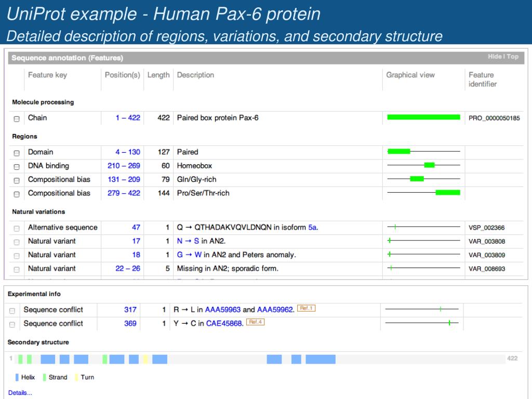Check the DNA binding row checkbox
Image resolution: width=532 pixels, height=399 pixels.
(x=17, y=167)
